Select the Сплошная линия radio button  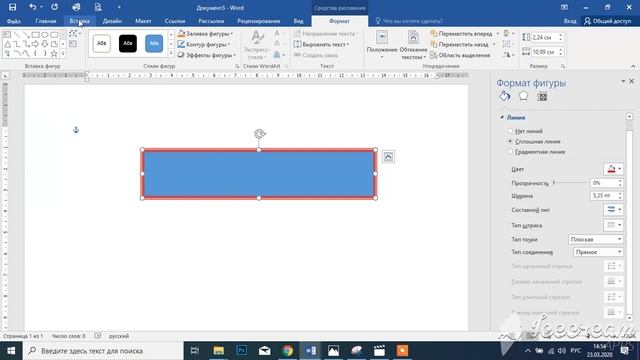(x=510, y=141)
